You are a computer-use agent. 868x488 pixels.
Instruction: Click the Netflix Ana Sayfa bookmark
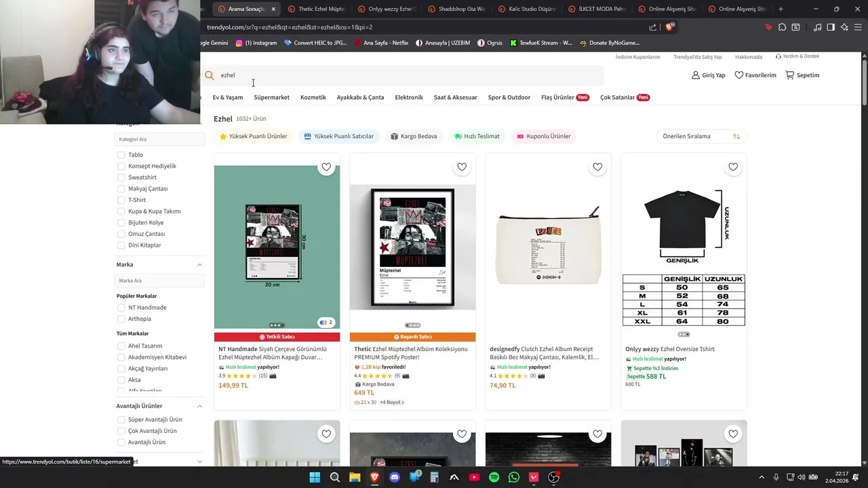point(381,43)
